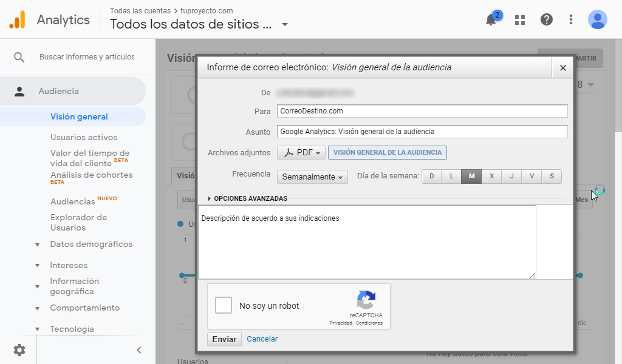Collapse the sidebar with the chevron arrow
Image resolution: width=622 pixels, height=364 pixels.
pyautogui.click(x=138, y=349)
